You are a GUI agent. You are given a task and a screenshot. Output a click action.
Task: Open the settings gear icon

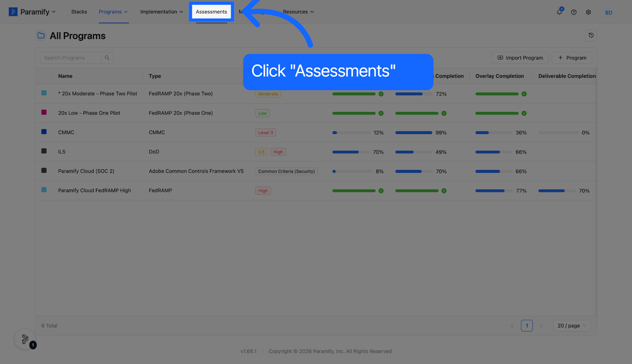coord(588,12)
